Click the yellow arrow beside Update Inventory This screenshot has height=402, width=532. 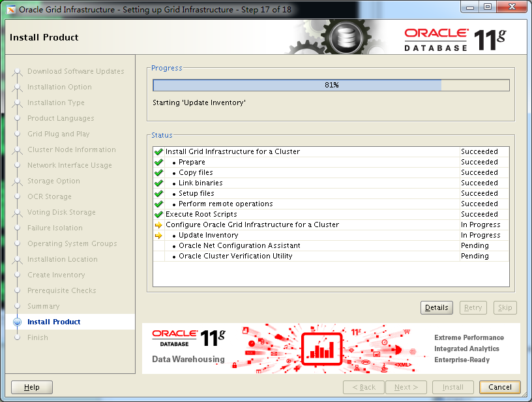pos(158,236)
